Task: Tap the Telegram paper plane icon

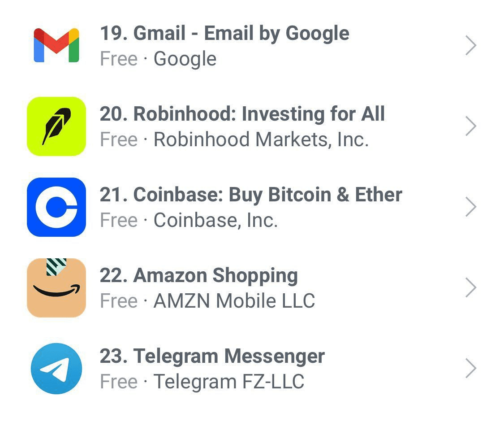Action: (x=56, y=369)
